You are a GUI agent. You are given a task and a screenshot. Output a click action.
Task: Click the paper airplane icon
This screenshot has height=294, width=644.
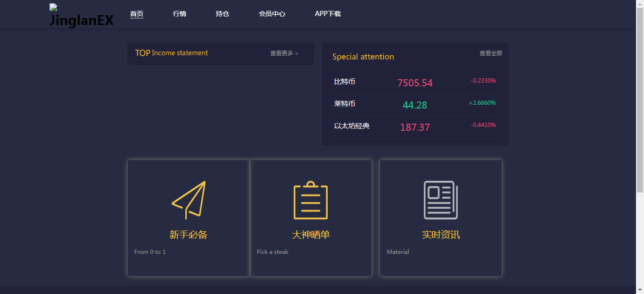(189, 200)
